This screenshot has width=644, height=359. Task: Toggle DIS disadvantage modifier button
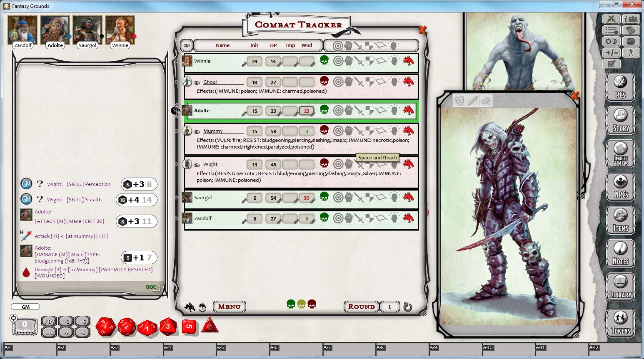pos(50,332)
